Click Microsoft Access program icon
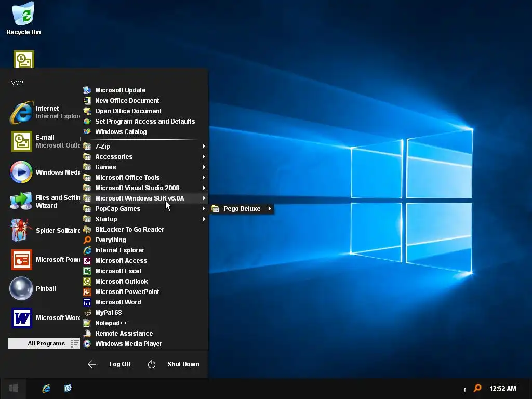This screenshot has height=399, width=532. (87, 261)
